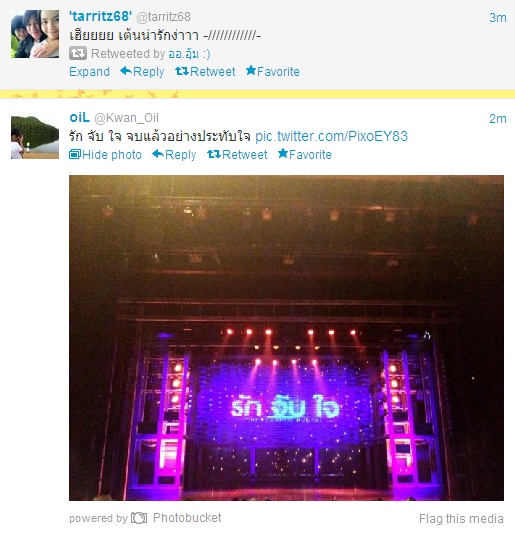Click Retweet icon on oiL tweet
The width and height of the screenshot is (515, 534).
214,154
